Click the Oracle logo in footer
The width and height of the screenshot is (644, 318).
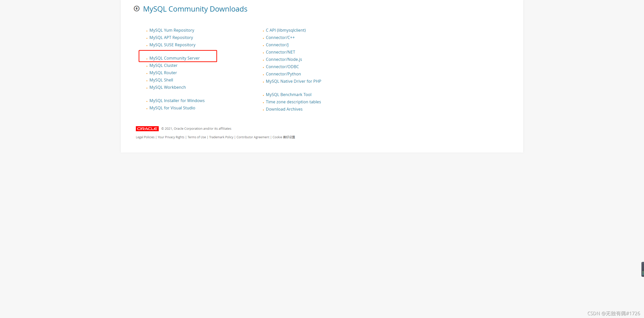click(147, 129)
